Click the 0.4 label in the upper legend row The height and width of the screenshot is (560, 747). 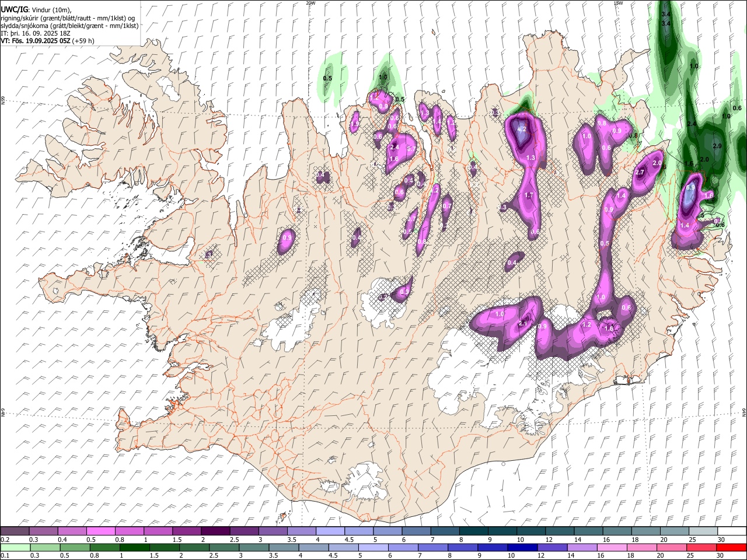pyautogui.click(x=62, y=540)
